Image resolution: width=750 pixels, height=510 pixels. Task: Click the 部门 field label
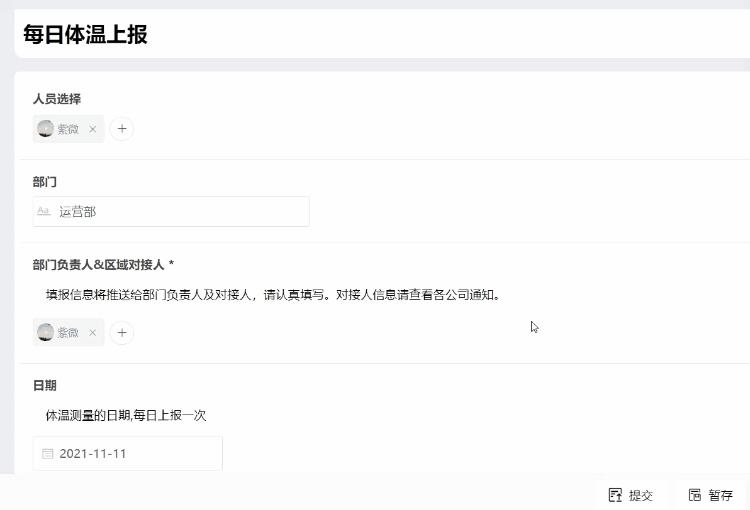[x=44, y=182]
